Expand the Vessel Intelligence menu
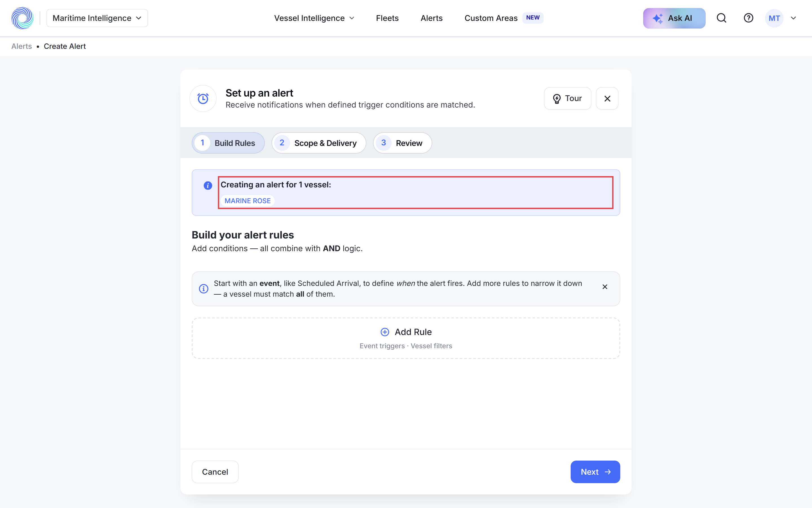Image resolution: width=812 pixels, height=508 pixels. [x=314, y=18]
